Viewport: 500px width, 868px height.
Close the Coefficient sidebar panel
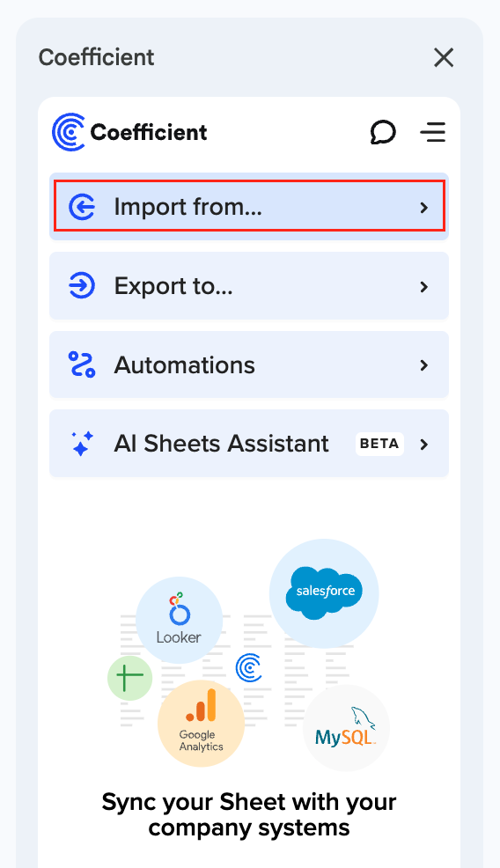(x=444, y=57)
